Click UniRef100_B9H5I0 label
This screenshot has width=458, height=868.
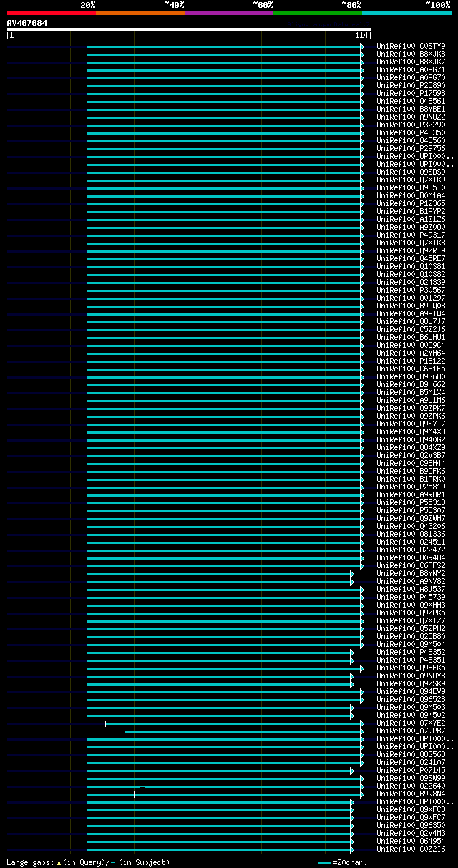411,187
